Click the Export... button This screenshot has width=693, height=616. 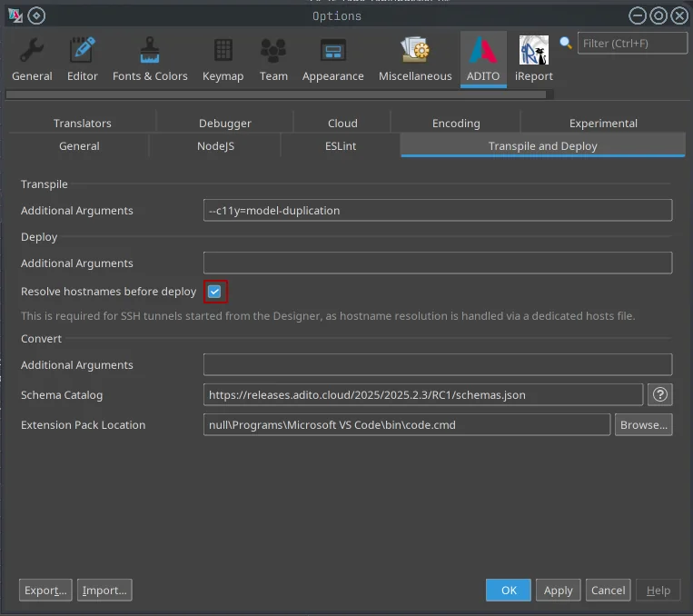(45, 590)
